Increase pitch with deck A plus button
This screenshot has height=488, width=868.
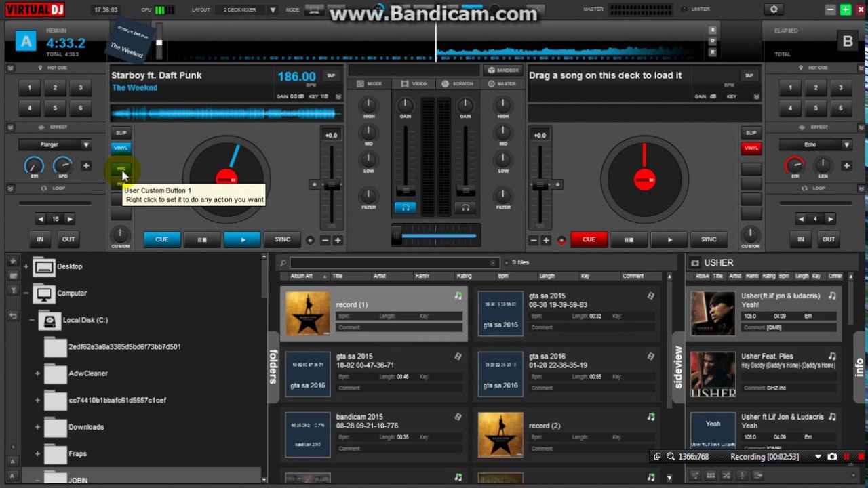pyautogui.click(x=338, y=240)
